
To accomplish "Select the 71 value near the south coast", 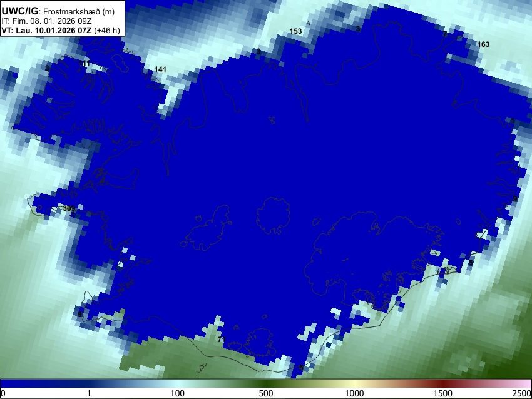I will (222, 339).
